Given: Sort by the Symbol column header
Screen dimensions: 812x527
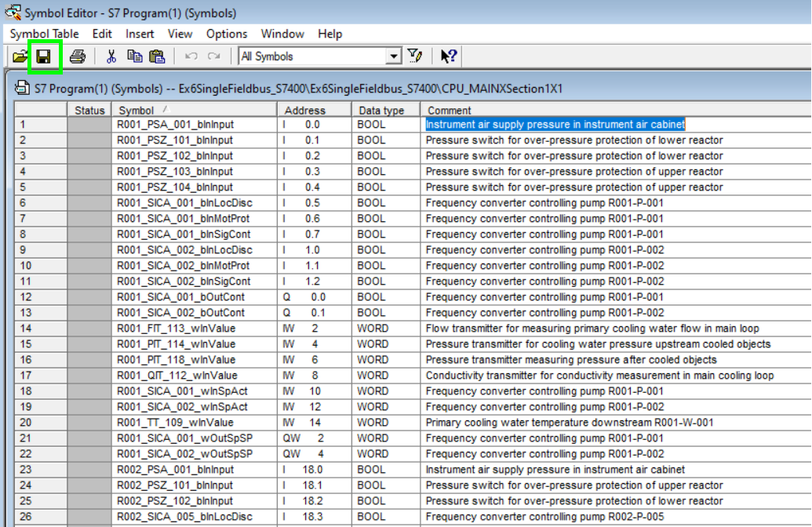Looking at the screenshot, I should tap(194, 111).
